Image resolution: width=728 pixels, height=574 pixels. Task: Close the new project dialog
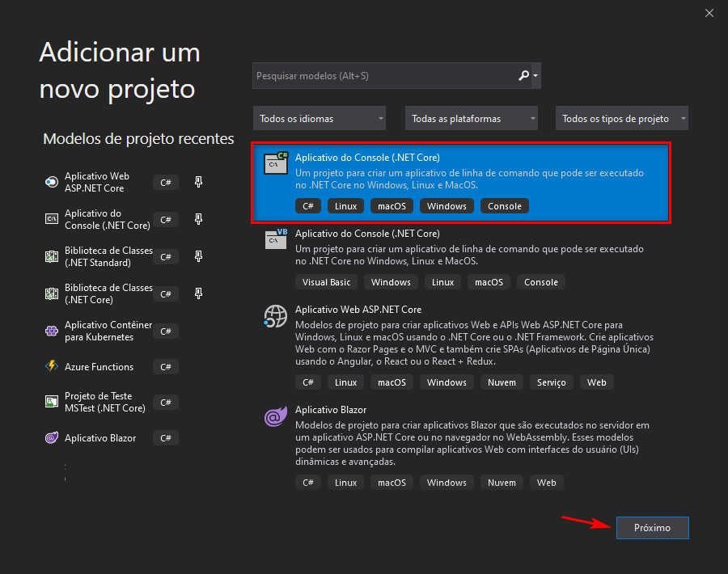(x=709, y=13)
